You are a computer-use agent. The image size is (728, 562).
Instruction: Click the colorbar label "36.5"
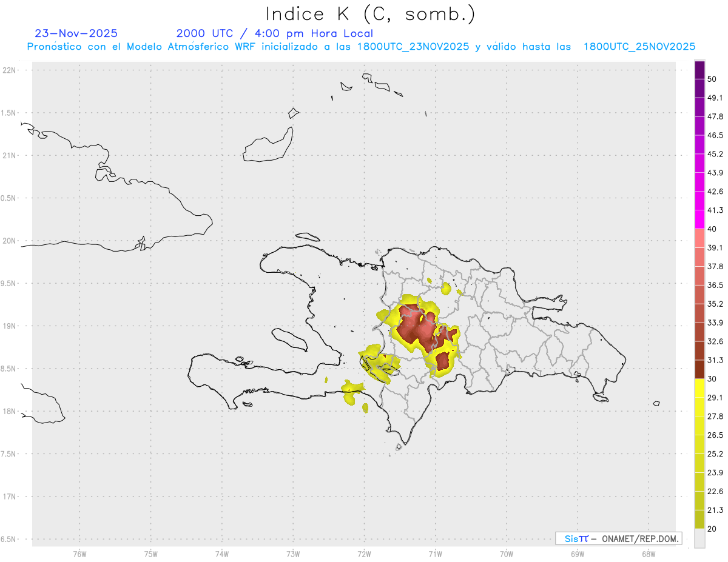[x=715, y=285]
